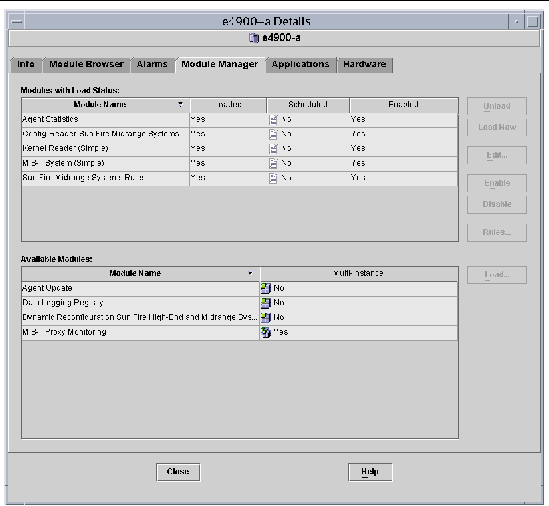
Task: Click Enabled value Yes for Agent Statistics
Action: point(358,119)
